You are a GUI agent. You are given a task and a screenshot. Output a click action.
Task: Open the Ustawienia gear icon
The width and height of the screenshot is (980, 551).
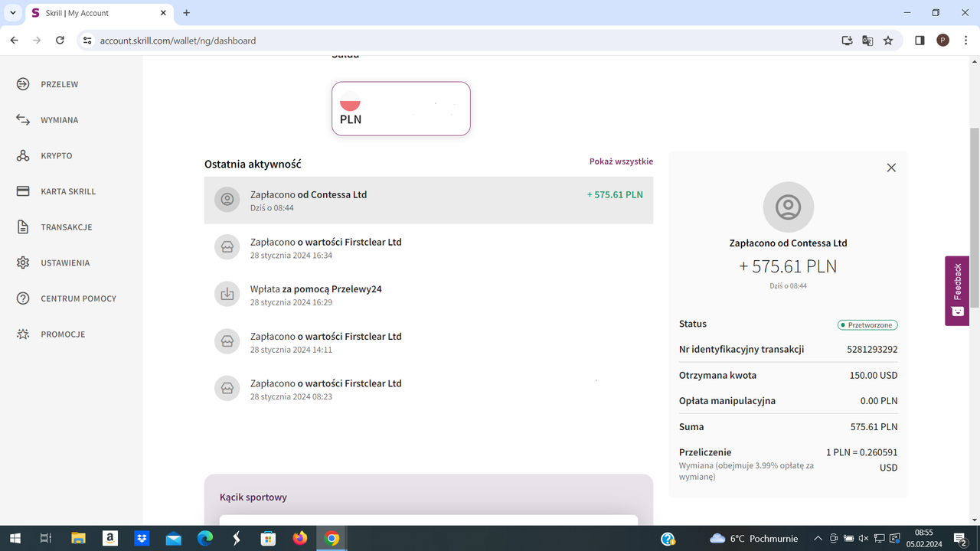[23, 262]
